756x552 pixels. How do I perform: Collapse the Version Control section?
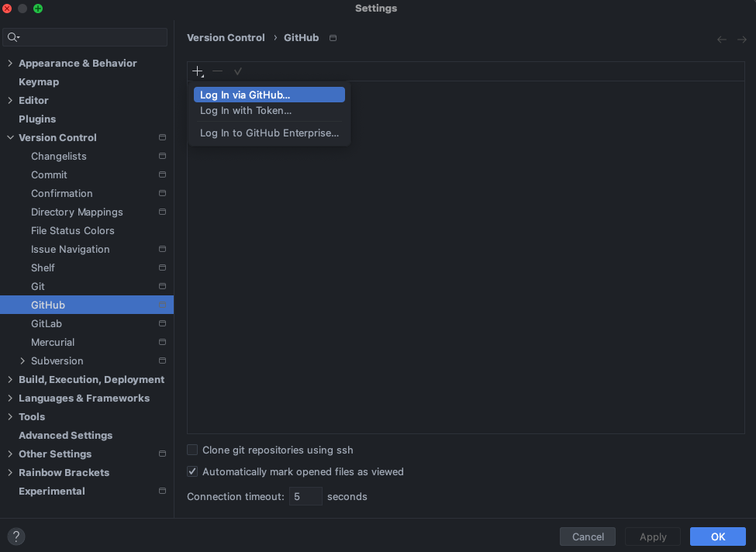(10, 137)
